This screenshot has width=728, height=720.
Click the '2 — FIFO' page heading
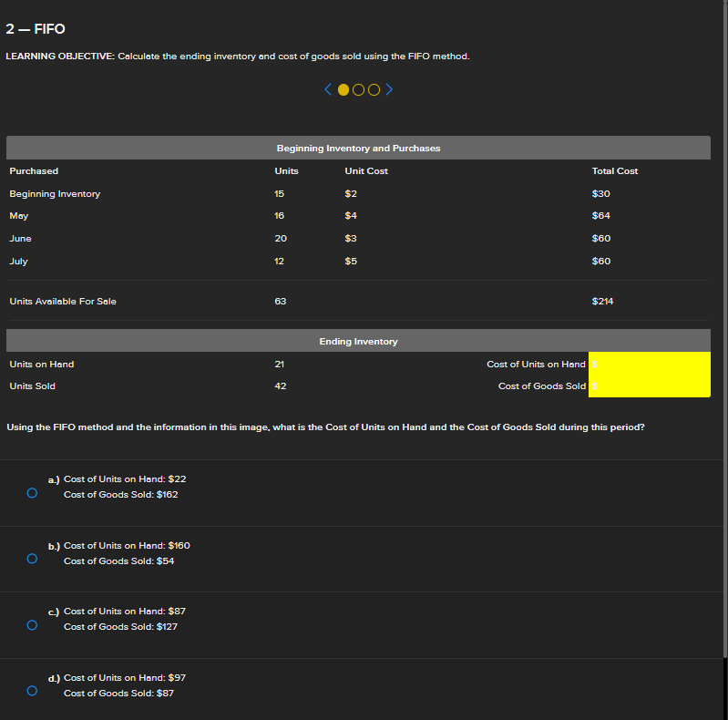tap(36, 30)
